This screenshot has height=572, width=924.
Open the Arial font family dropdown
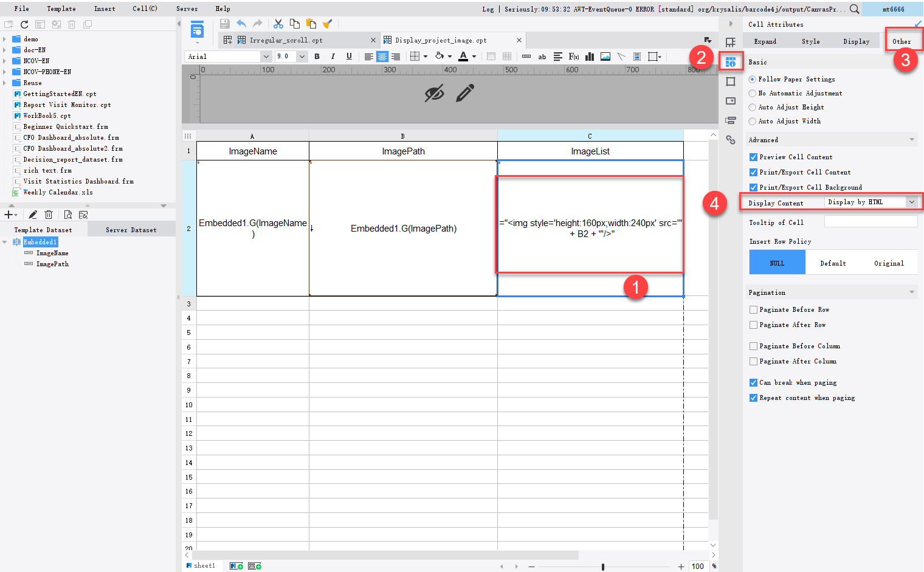coord(266,56)
